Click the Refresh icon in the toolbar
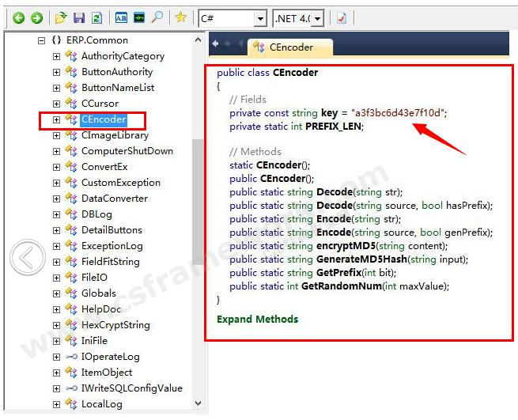Image resolution: width=518 pixels, height=420 pixels. (96, 17)
